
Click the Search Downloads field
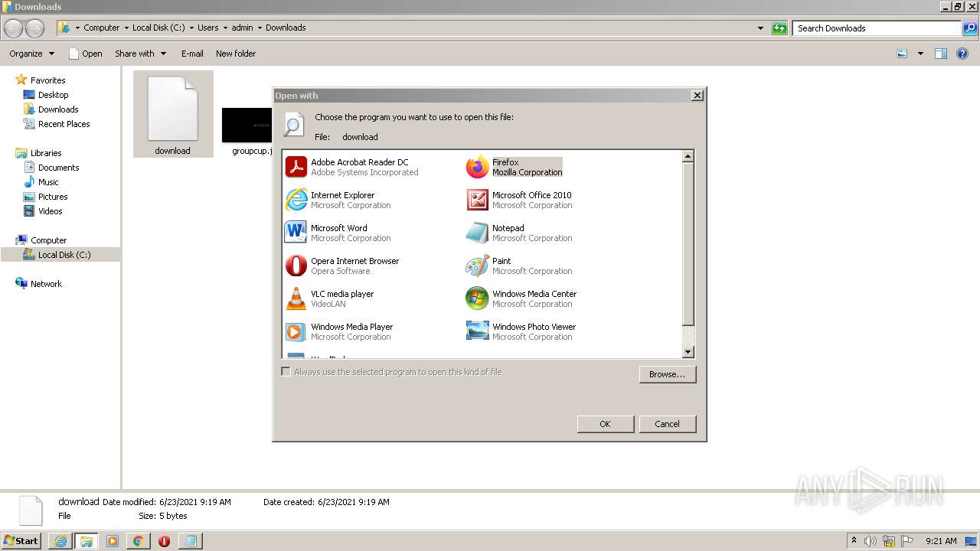(x=877, y=28)
